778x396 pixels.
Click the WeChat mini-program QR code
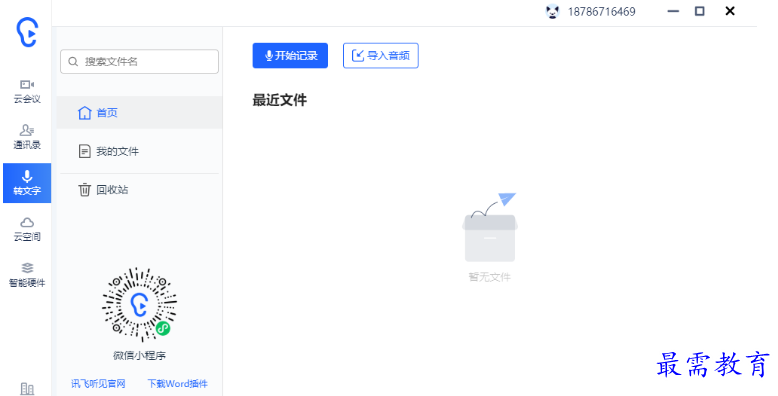pyautogui.click(x=139, y=304)
